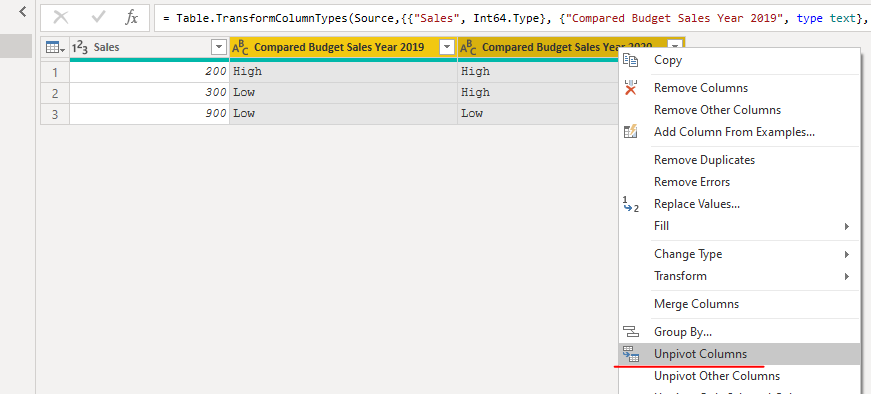Click the red X Remove Columns icon

(630, 88)
